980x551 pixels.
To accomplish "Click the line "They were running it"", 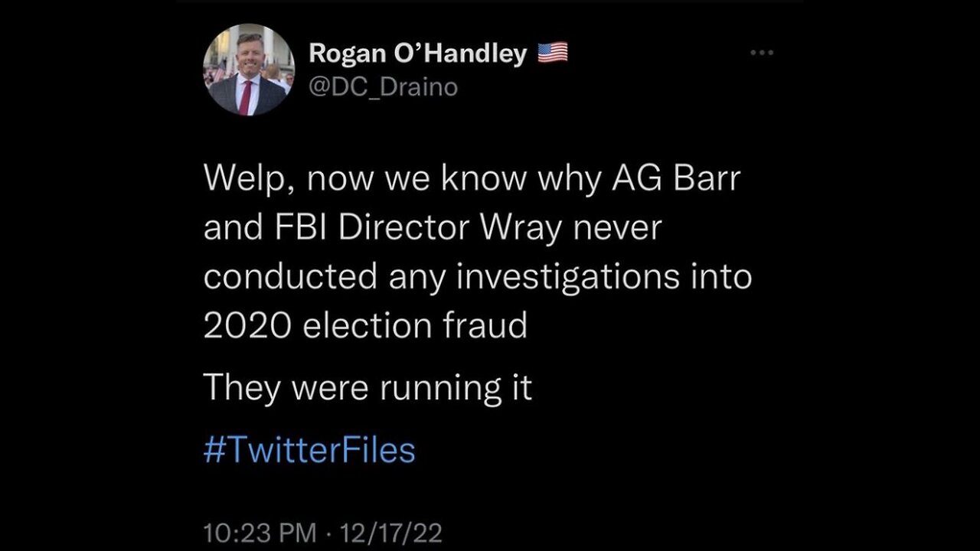I will (x=367, y=388).
